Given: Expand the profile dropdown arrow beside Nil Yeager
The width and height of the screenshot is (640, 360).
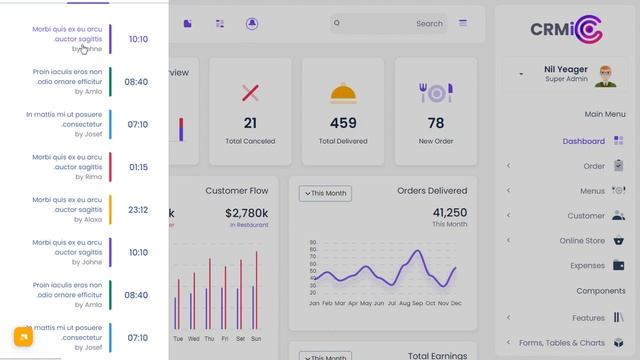Looking at the screenshot, I should [x=521, y=74].
